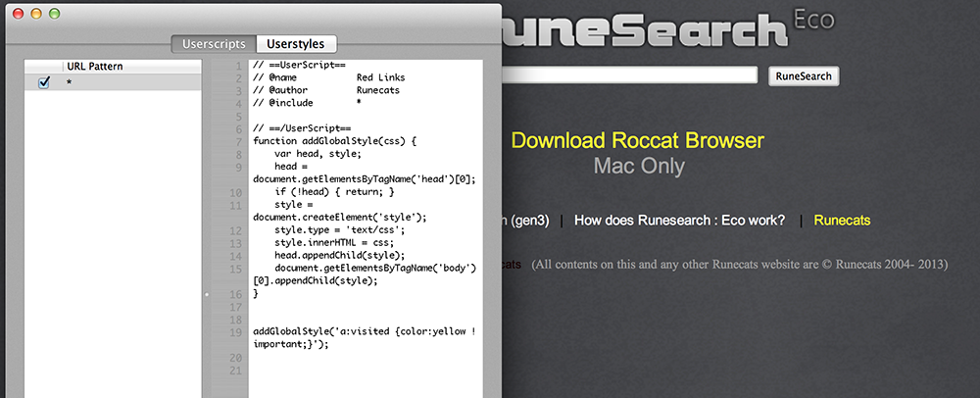This screenshot has height=398, width=980.
Task: Switch to the Userstyles tab
Action: (x=296, y=44)
